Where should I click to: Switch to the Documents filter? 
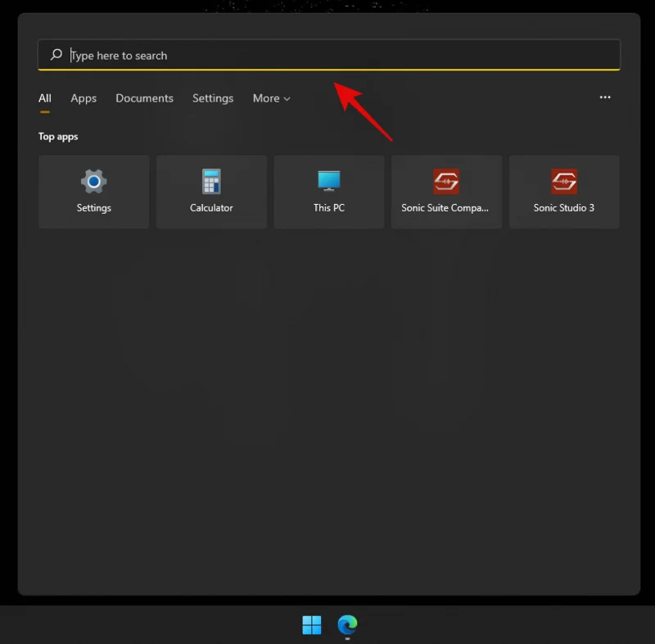click(144, 98)
